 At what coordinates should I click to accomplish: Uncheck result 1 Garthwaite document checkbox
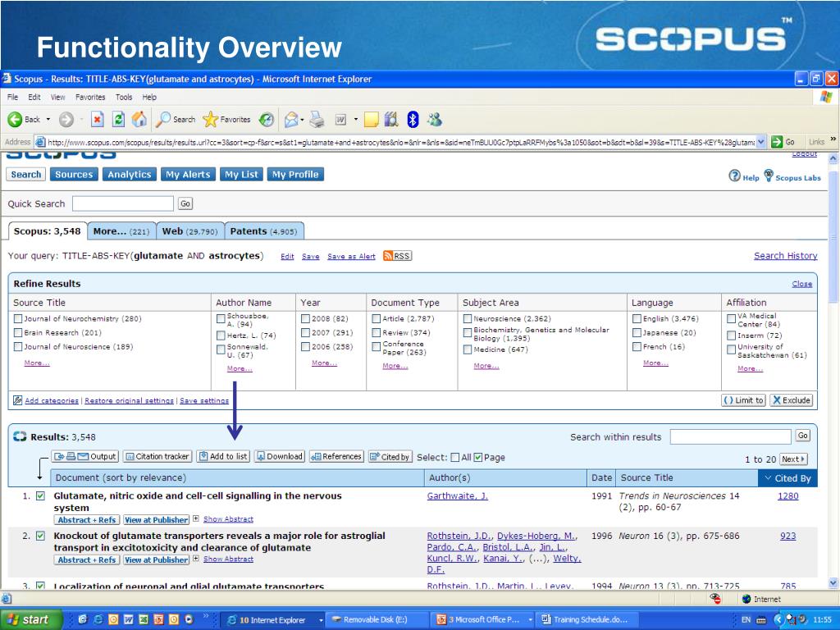pyautogui.click(x=40, y=496)
